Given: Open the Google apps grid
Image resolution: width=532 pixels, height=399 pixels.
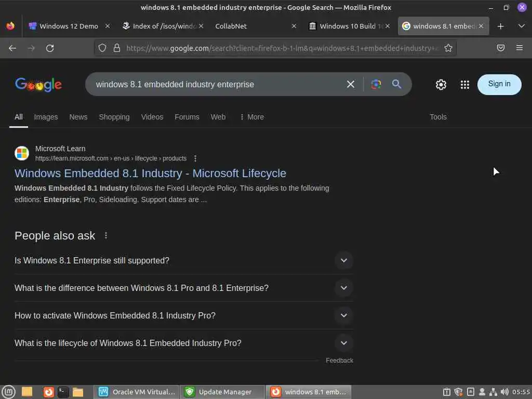Looking at the screenshot, I should point(465,85).
